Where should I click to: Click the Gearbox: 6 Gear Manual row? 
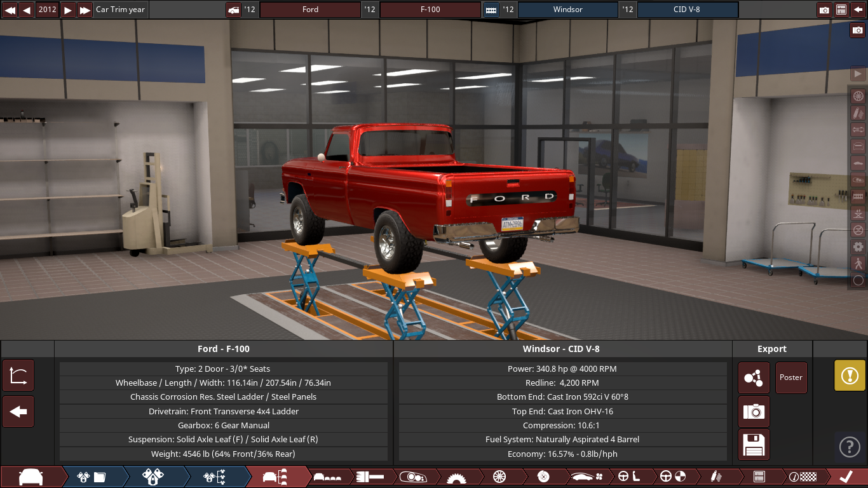tap(224, 425)
